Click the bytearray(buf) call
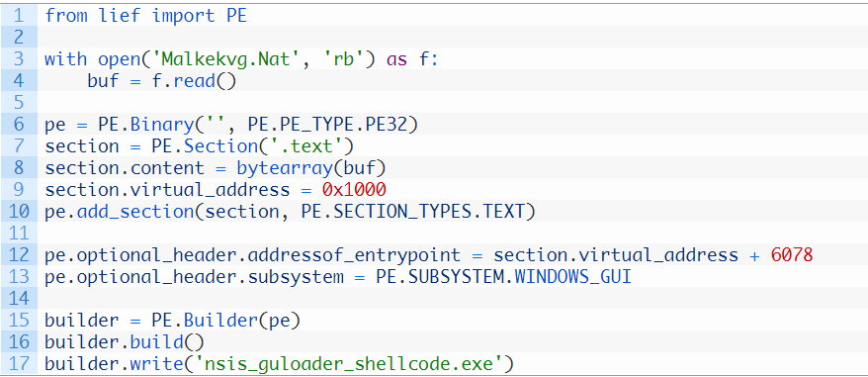The width and height of the screenshot is (868, 377). pos(311,168)
